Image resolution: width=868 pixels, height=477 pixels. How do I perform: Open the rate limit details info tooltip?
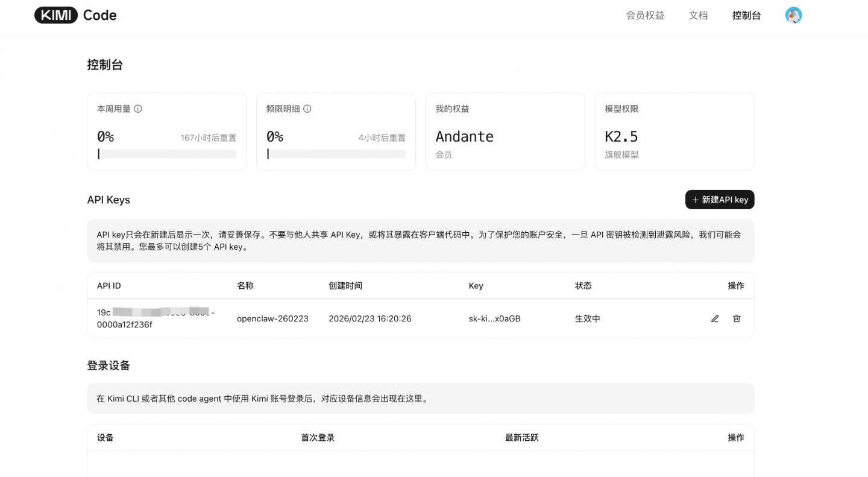click(307, 109)
